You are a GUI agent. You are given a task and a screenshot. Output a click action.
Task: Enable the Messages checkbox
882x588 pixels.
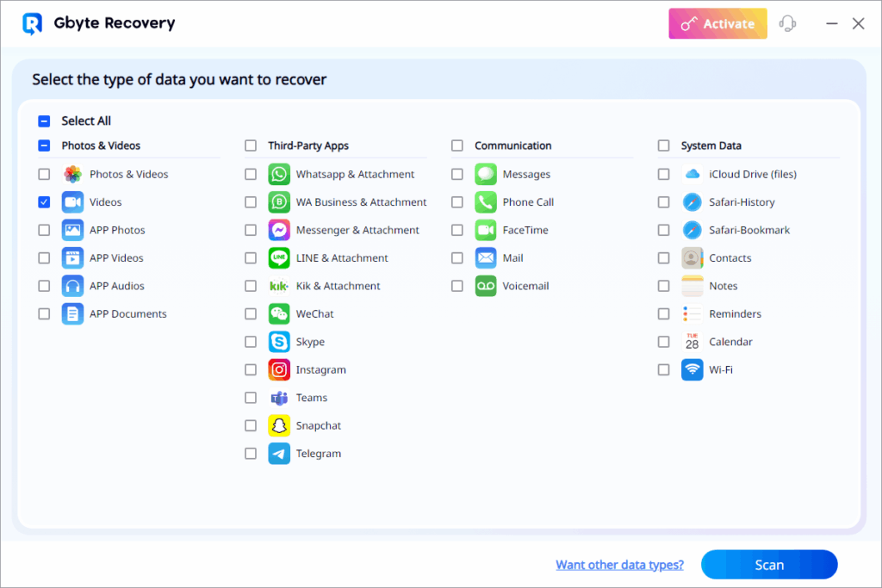(457, 174)
